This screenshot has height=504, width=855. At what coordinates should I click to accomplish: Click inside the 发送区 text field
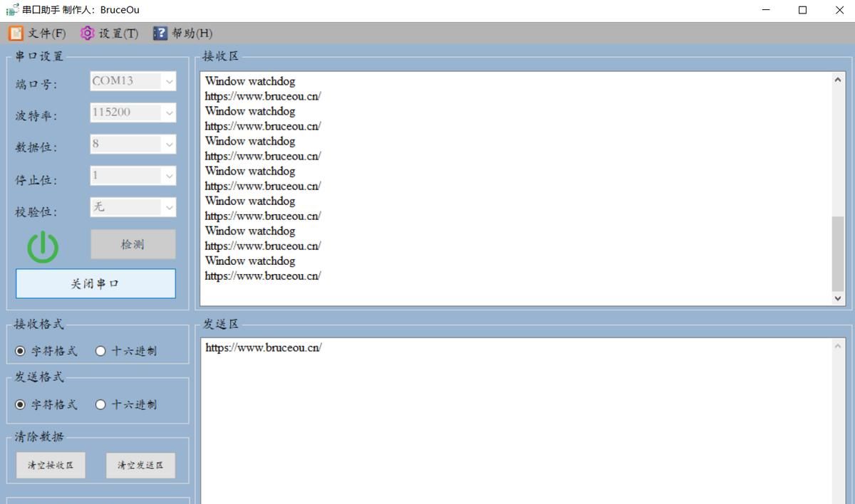click(513, 420)
